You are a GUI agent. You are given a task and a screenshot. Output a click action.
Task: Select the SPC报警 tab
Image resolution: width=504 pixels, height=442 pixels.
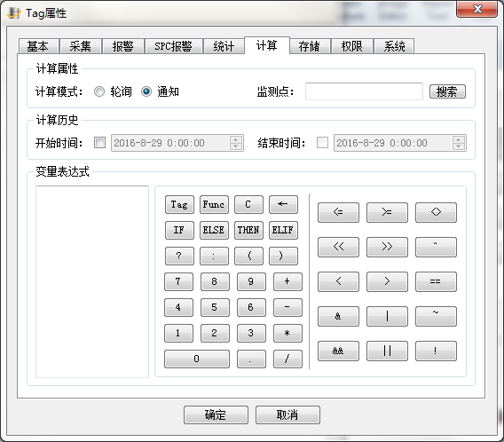(x=174, y=46)
